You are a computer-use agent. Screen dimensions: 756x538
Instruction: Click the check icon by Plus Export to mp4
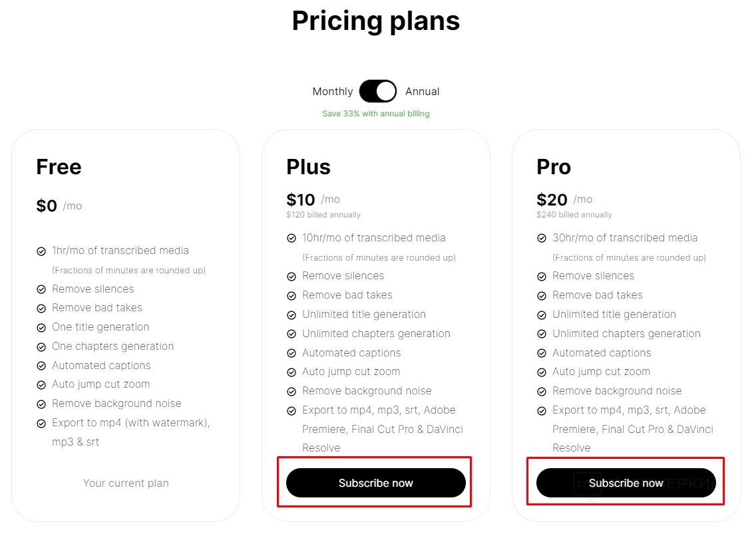click(291, 411)
